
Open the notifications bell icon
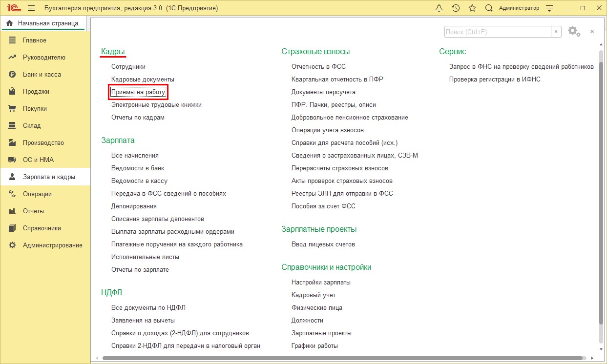point(439,8)
